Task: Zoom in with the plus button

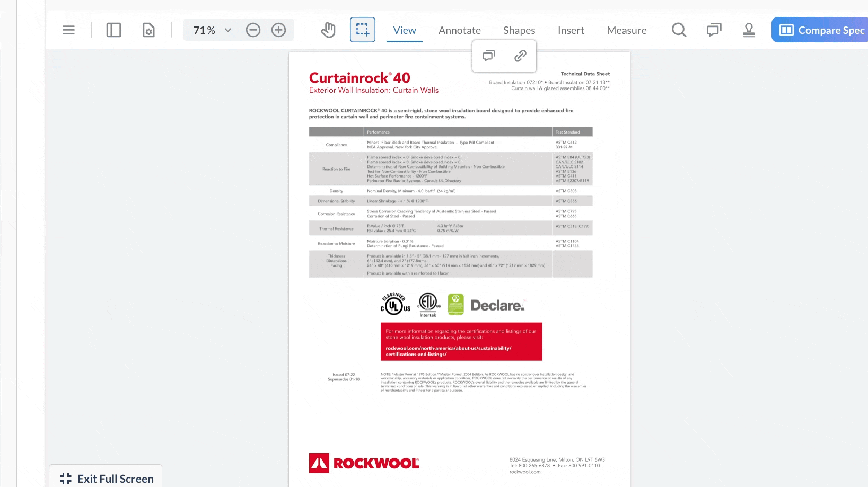Action: pos(278,30)
